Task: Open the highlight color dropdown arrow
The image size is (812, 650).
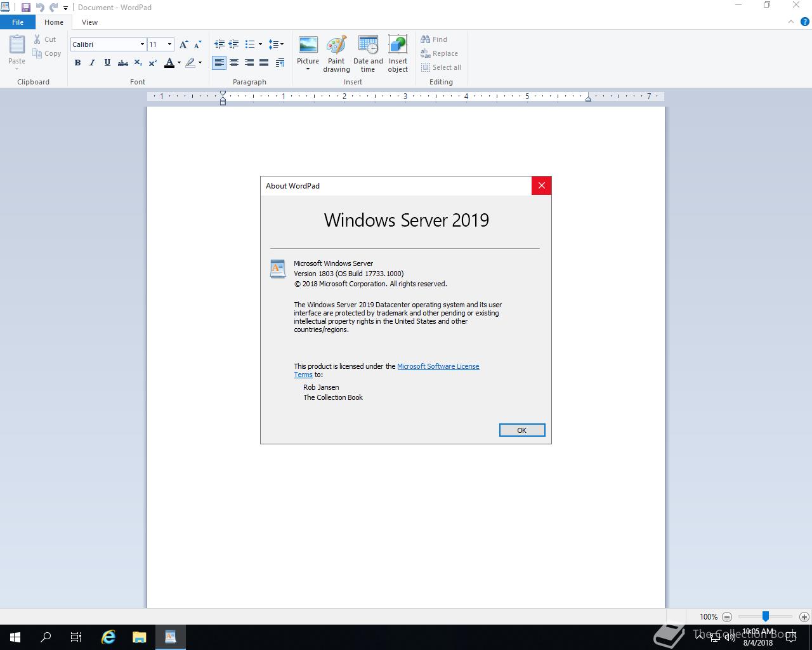Action: [x=200, y=63]
